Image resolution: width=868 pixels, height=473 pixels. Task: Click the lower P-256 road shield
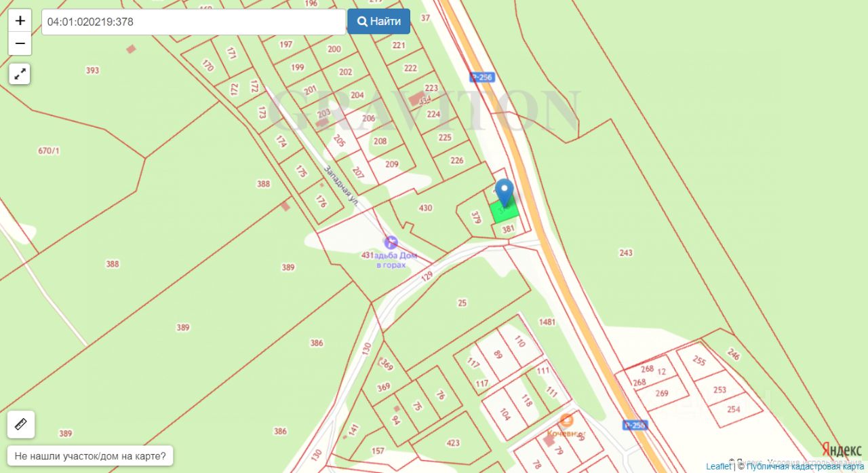[x=635, y=425]
